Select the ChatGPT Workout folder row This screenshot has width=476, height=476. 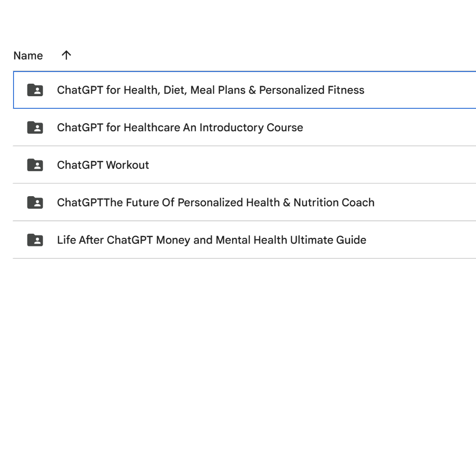coord(103,165)
